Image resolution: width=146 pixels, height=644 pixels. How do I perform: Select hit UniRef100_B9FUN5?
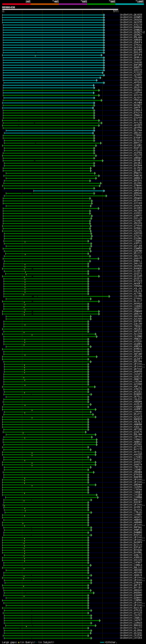coord(131,65)
